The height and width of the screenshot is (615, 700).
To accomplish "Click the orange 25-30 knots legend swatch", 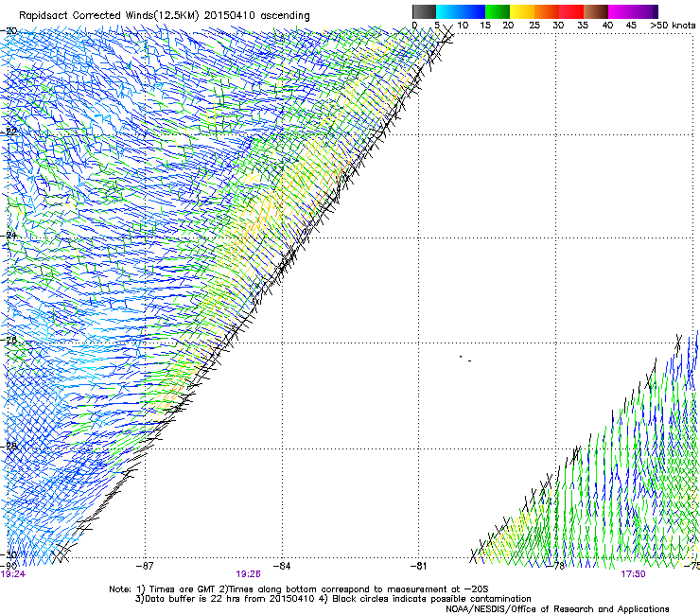I will point(547,11).
